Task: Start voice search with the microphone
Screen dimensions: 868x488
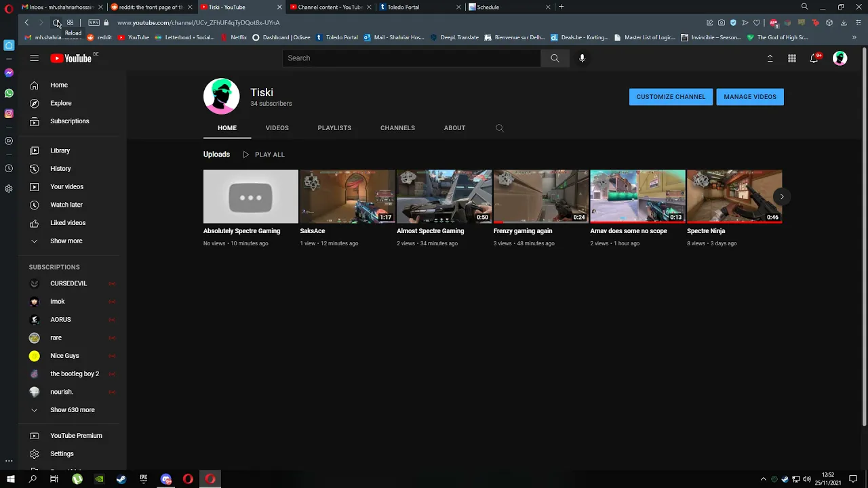Action: pos(582,58)
